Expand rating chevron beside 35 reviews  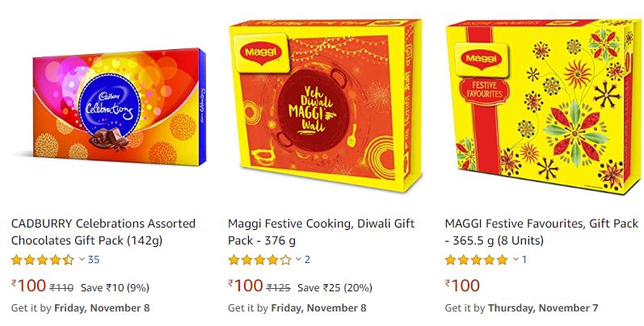[82, 259]
